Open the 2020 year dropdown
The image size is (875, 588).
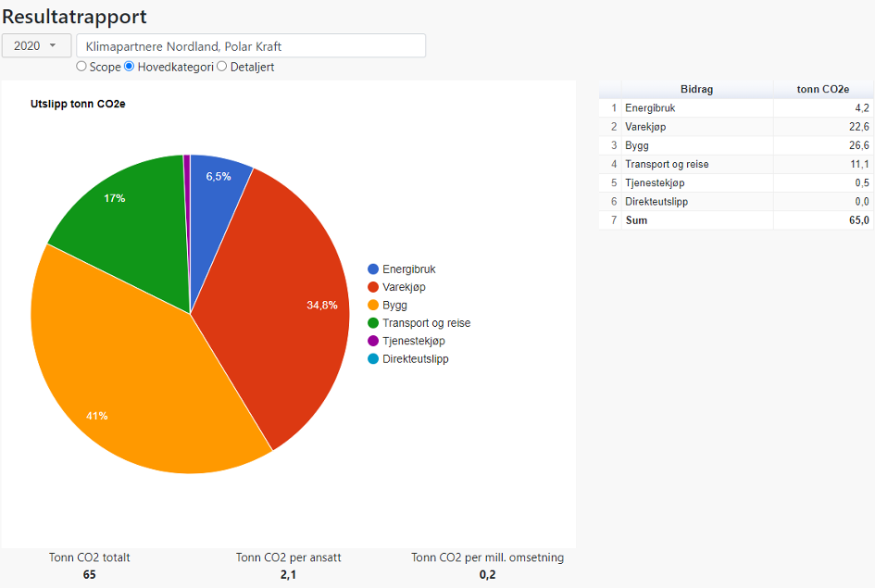point(35,45)
